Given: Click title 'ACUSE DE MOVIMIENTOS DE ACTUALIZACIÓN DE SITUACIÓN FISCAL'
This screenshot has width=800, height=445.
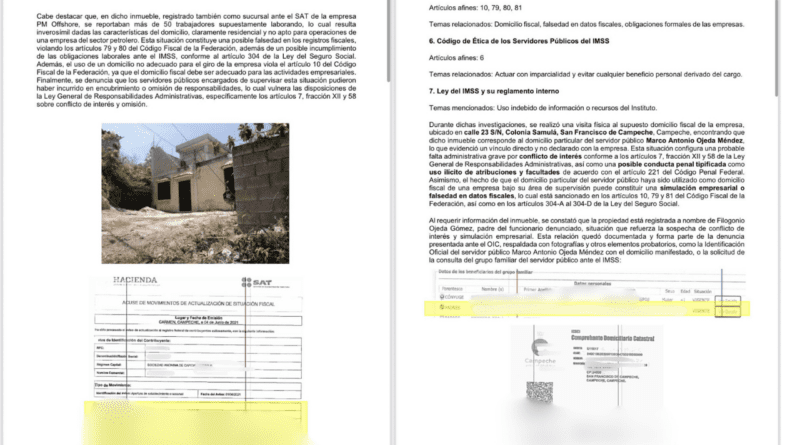Looking at the screenshot, I should coord(198,304).
